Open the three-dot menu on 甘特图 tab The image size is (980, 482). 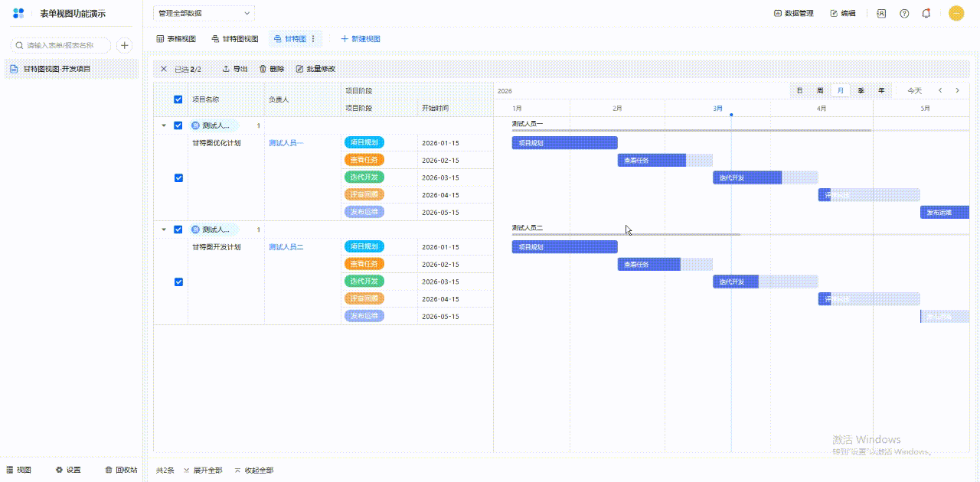(x=313, y=38)
